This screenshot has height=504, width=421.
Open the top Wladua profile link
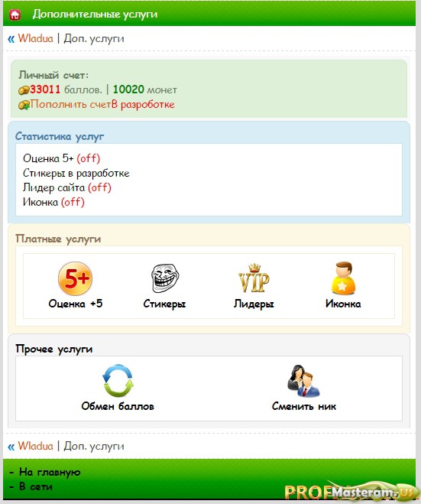coord(35,38)
